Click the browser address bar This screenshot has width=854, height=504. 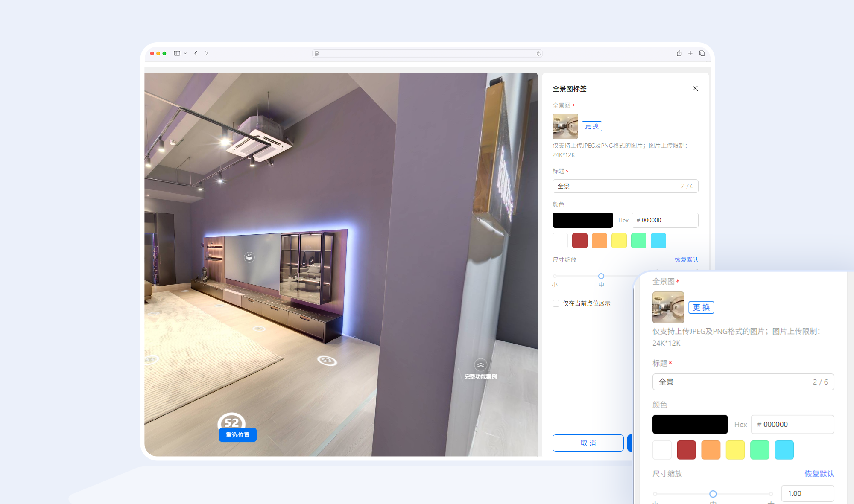[427, 53]
